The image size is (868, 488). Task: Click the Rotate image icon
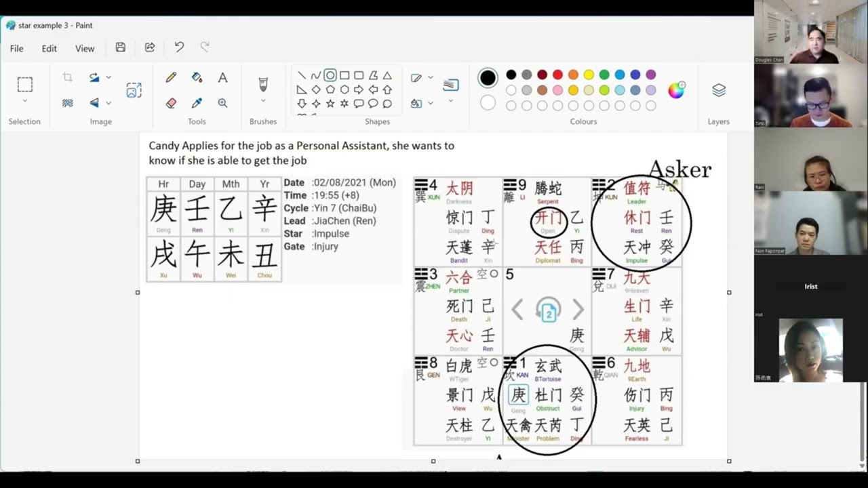tap(94, 78)
